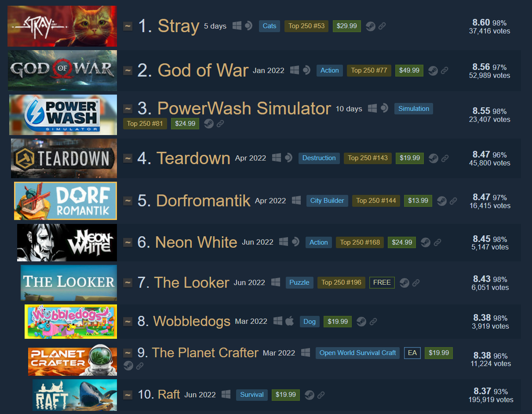The height and width of the screenshot is (414, 532).
Task: Click the Top 250 #77 badge
Action: 369,70
